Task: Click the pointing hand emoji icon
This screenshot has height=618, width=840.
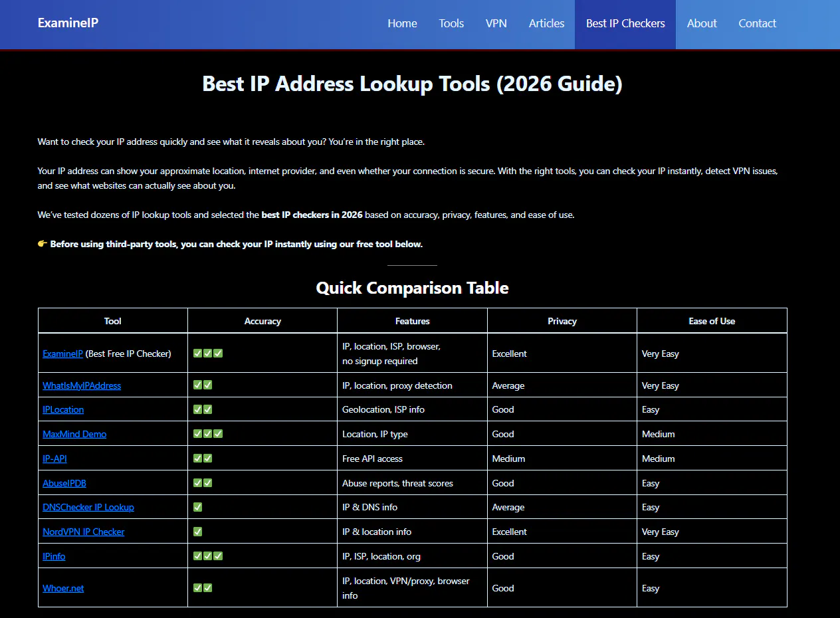Action: pos(43,244)
